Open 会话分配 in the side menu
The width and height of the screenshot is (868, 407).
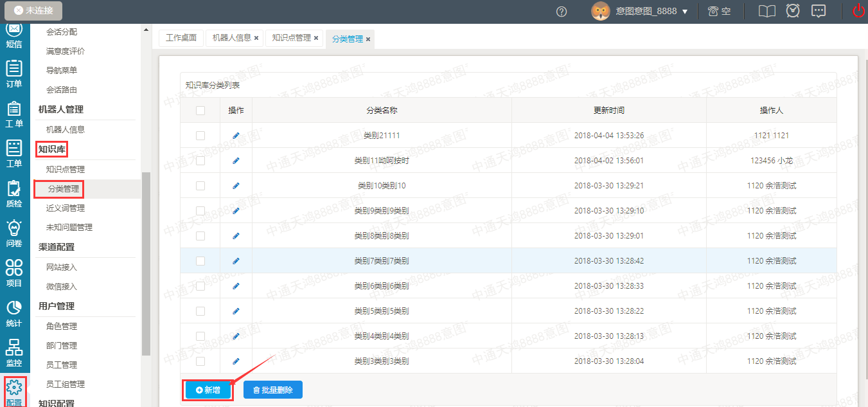click(x=62, y=32)
